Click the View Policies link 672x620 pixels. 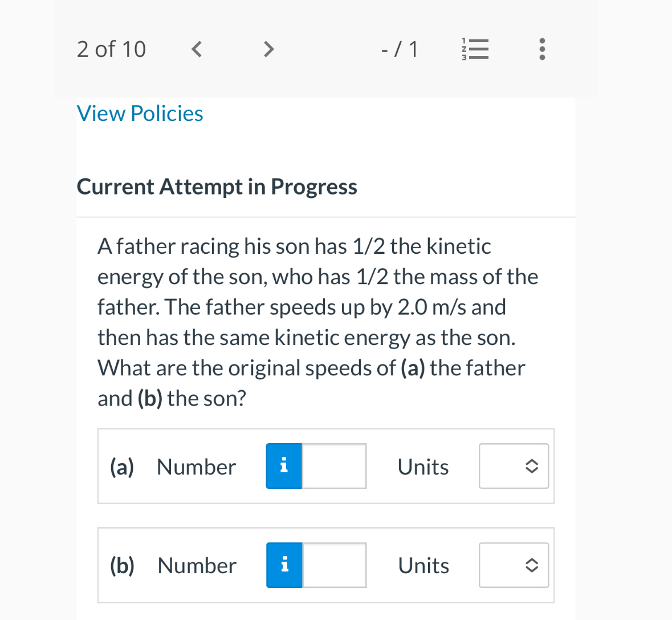point(140,112)
